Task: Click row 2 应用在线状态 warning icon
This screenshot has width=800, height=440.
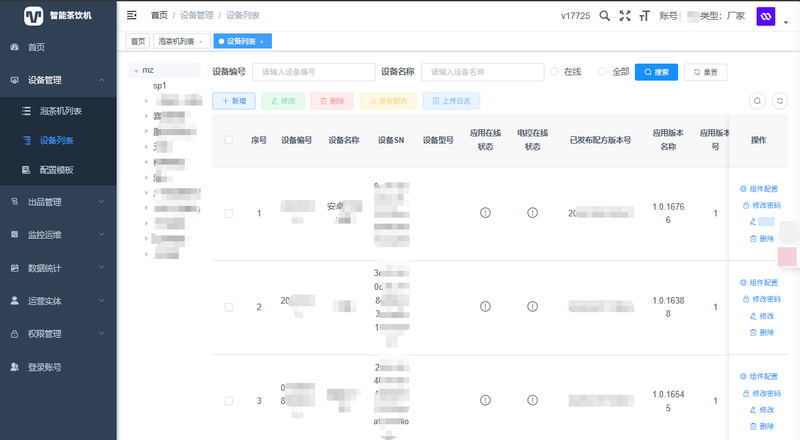Action: coord(485,306)
